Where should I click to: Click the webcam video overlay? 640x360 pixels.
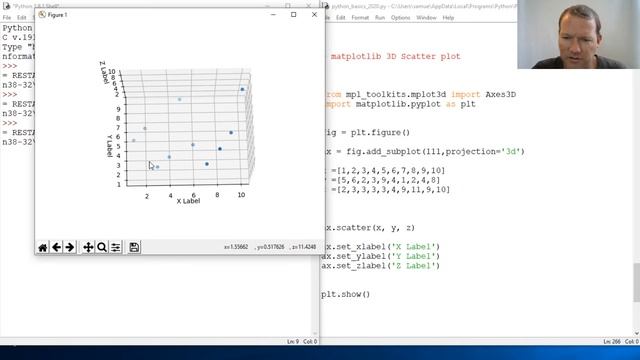pos(578,34)
